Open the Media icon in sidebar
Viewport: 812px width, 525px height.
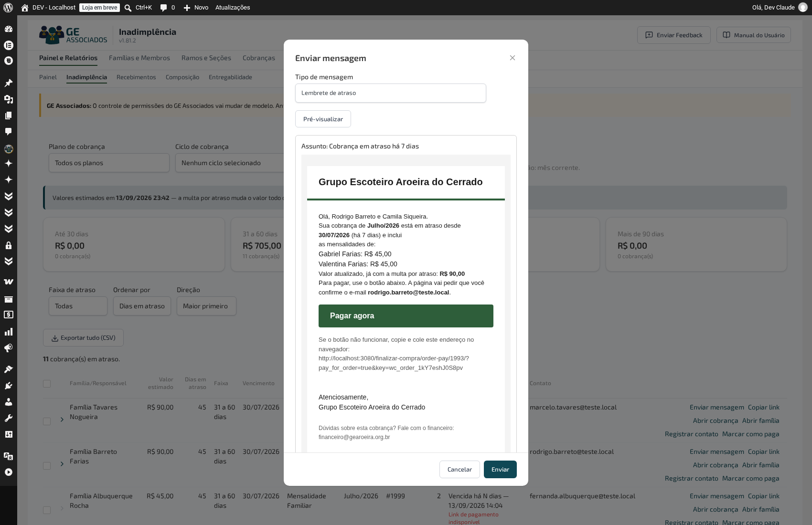[9, 99]
